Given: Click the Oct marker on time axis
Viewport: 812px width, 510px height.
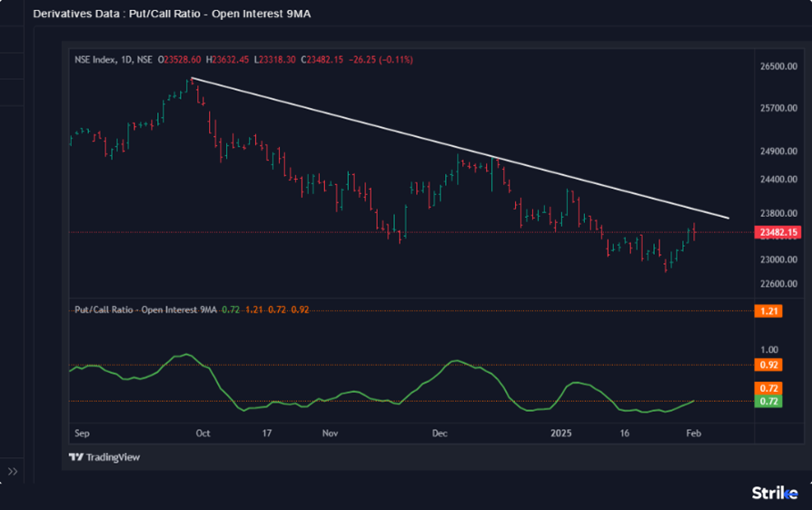Looking at the screenshot, I should [x=203, y=434].
